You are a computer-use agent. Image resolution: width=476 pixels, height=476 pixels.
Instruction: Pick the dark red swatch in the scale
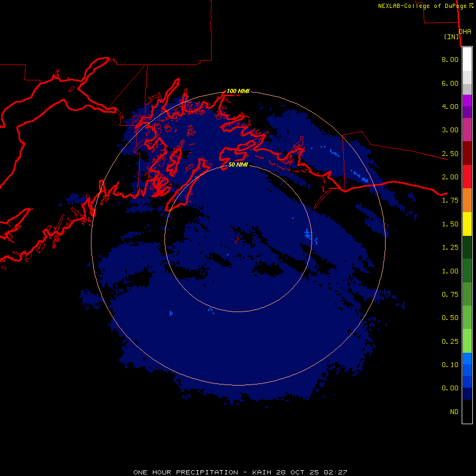467,153
